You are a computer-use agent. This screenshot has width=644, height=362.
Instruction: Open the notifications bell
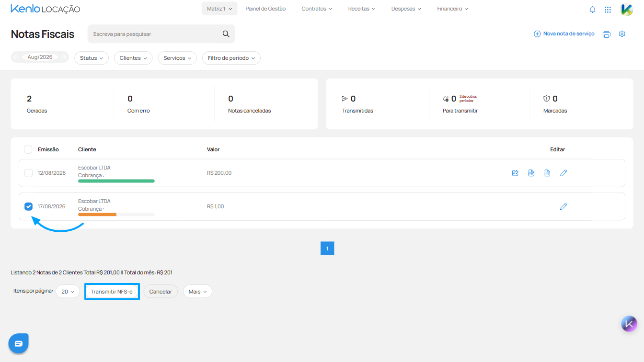(x=593, y=9)
